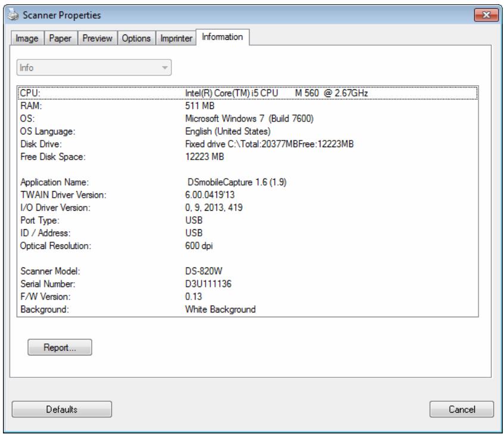Click DSmobileCapture 1.6 (1.9) value

pyautogui.click(x=237, y=182)
